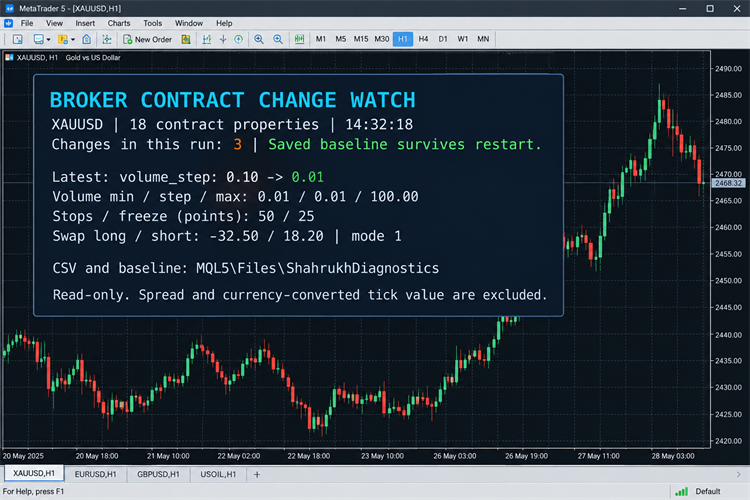Switch to H4 timeframe
The height and width of the screenshot is (500, 750).
[x=423, y=39]
